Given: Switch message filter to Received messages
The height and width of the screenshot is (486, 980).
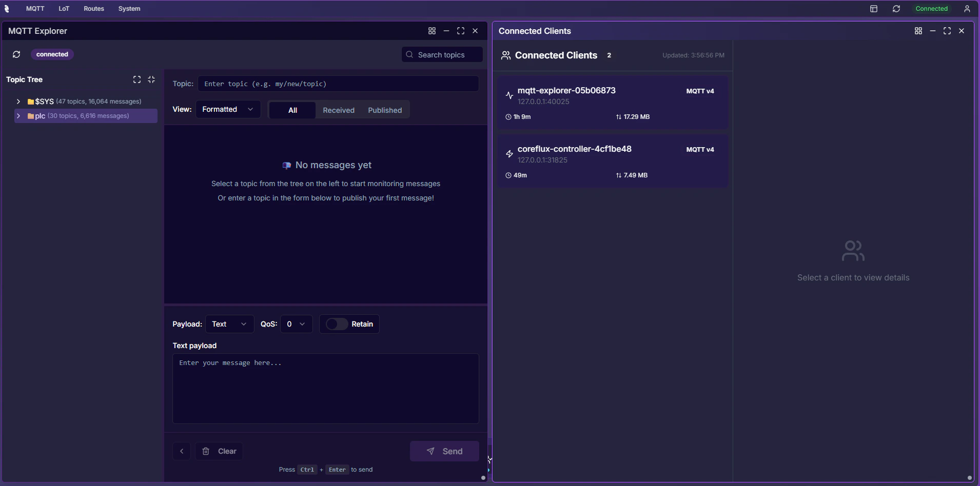Looking at the screenshot, I should coord(339,110).
